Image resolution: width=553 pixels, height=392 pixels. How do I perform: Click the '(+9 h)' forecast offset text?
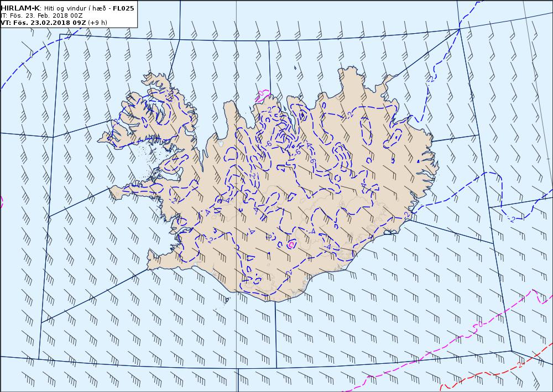(97, 23)
